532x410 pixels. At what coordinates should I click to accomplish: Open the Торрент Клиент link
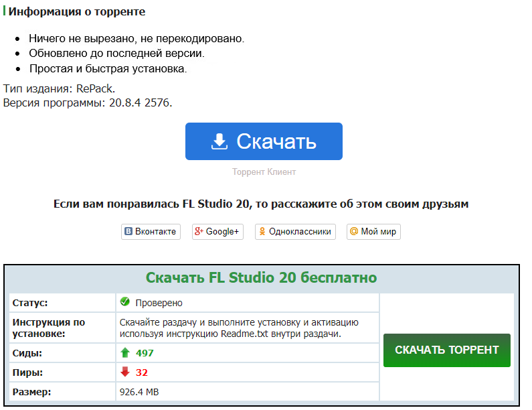point(264,172)
